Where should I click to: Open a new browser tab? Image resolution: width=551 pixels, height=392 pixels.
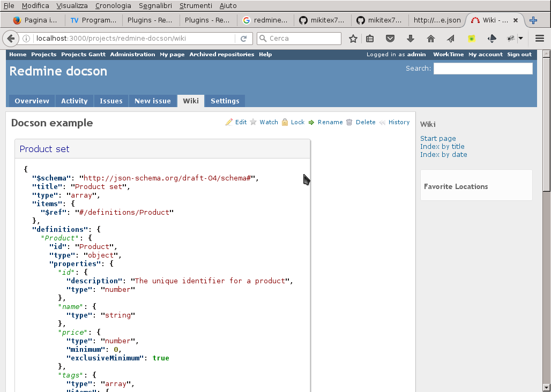coord(533,20)
